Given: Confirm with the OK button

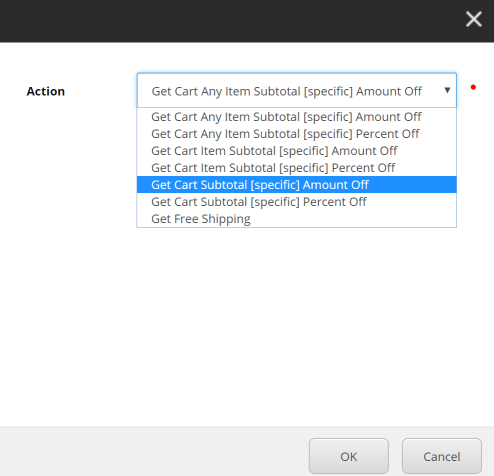Looking at the screenshot, I should click(x=349, y=456).
